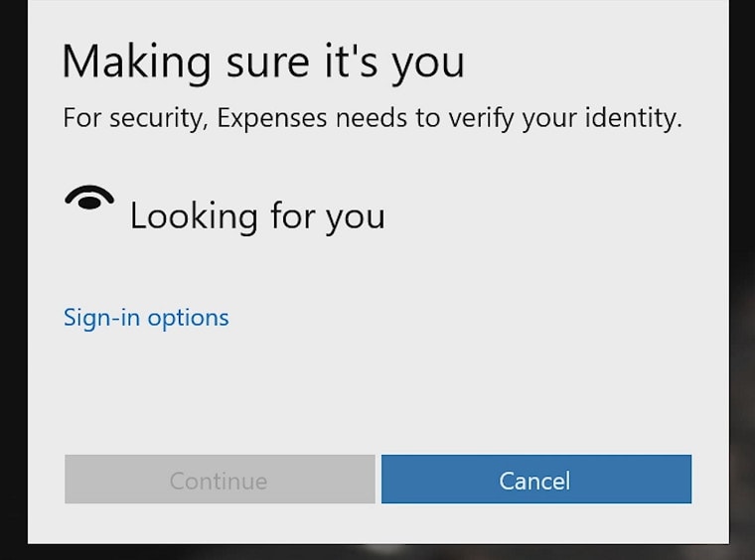Click the "Making sure it's you" heading

[263, 62]
